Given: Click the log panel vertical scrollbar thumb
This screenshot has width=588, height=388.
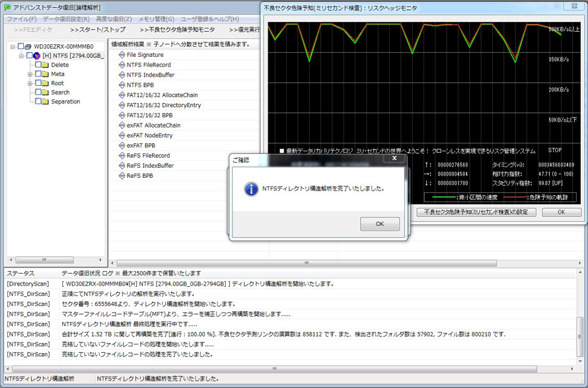Looking at the screenshot, I should (x=580, y=337).
